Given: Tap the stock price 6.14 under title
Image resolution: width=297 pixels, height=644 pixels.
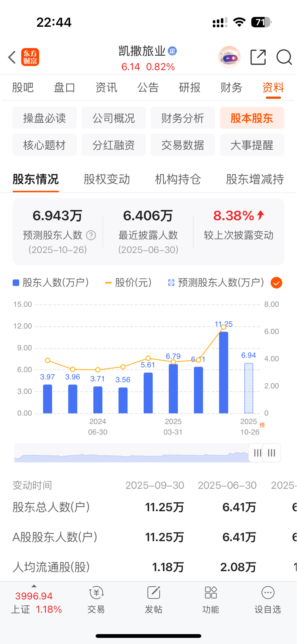Looking at the screenshot, I should [x=131, y=67].
